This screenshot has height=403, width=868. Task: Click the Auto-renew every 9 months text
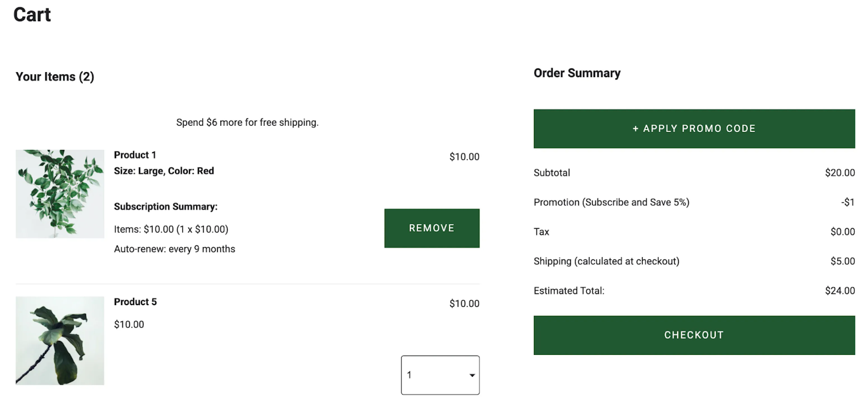point(175,249)
